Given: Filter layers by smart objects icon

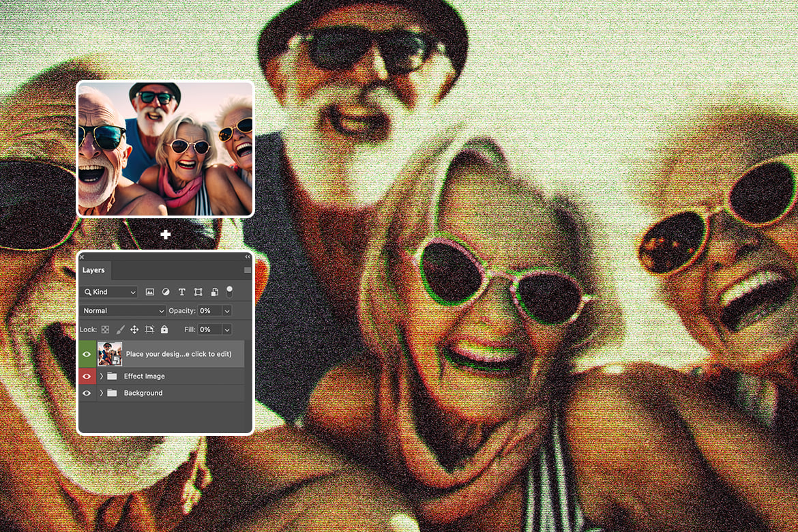Looking at the screenshot, I should click(214, 292).
